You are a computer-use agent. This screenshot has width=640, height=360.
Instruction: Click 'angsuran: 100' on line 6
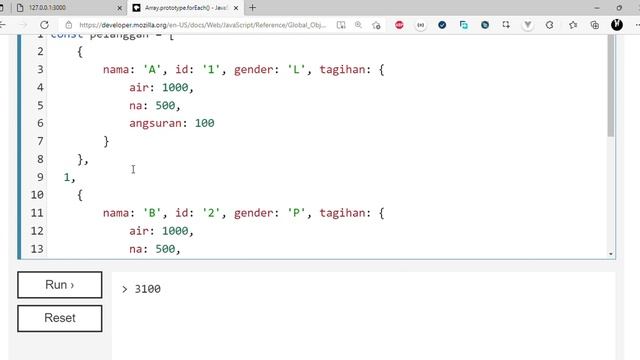(x=172, y=123)
